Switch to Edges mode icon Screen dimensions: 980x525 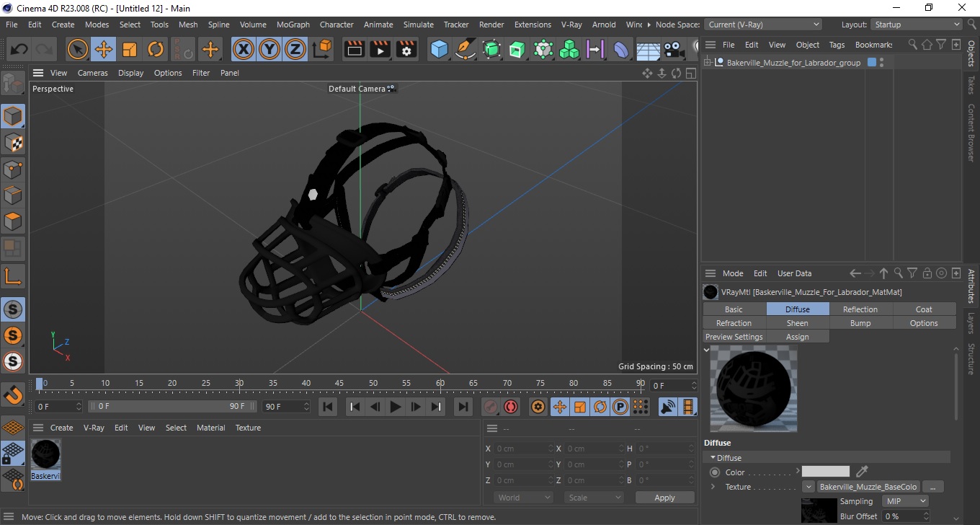(x=13, y=195)
